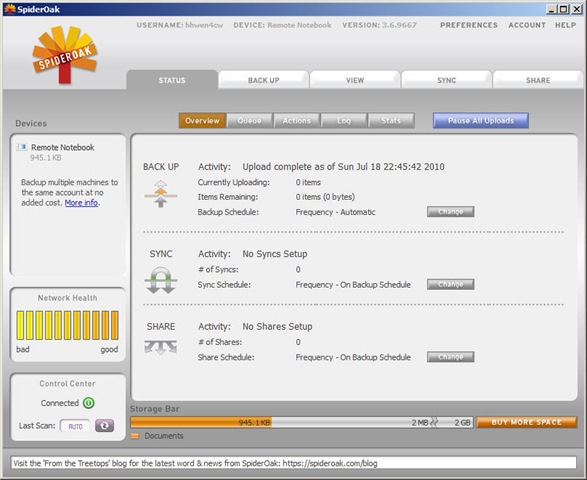Click the SpiderOak logo
Screen dimensions: 587x480
point(65,55)
